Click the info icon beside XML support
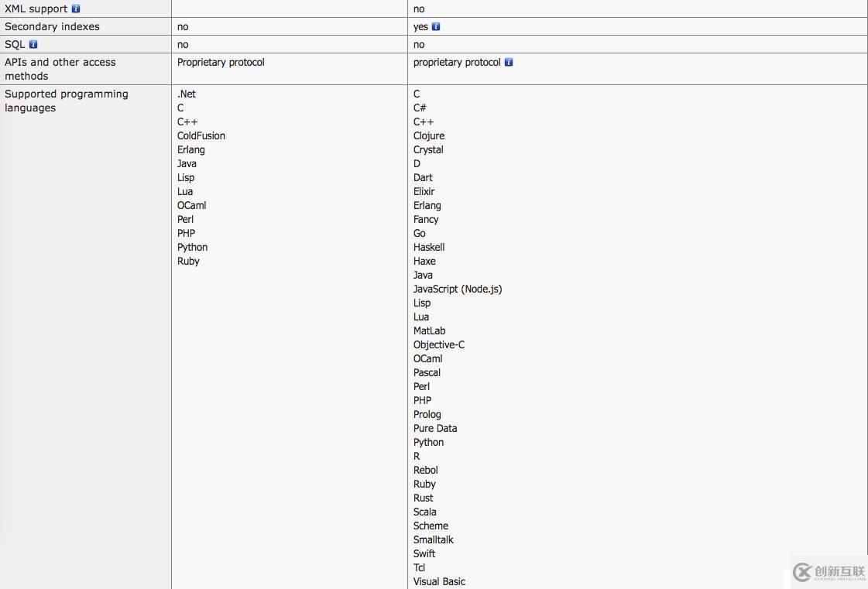The image size is (868, 589). click(x=76, y=9)
